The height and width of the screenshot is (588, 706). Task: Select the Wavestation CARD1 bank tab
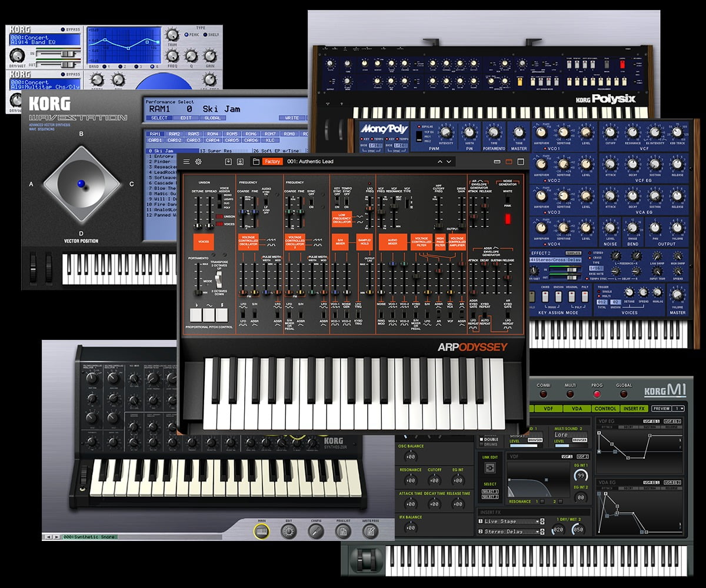tap(155, 141)
